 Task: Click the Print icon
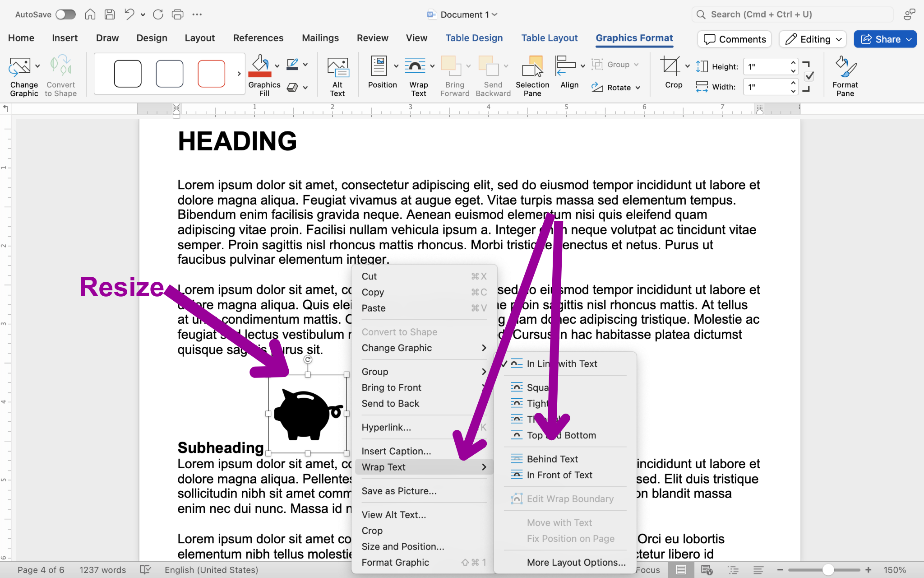178,14
